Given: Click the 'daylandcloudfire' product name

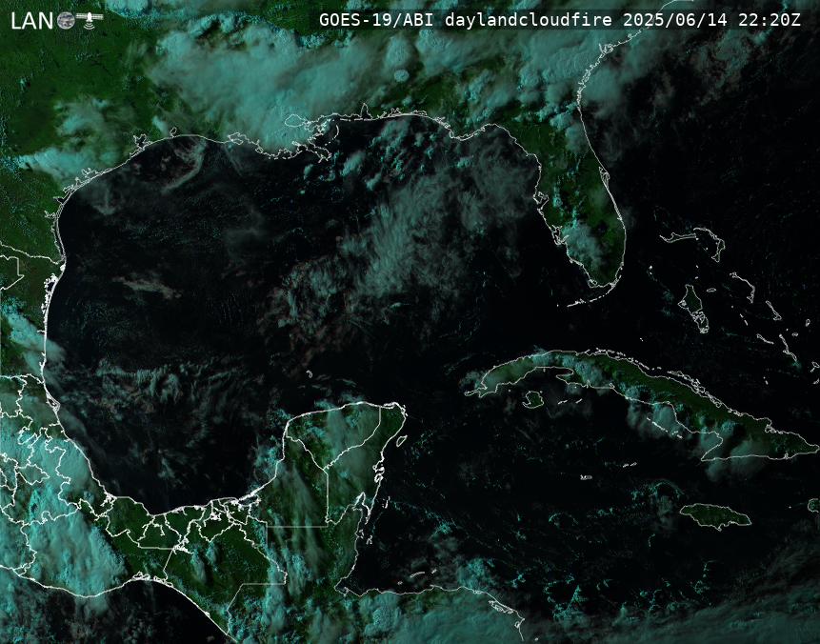Looking at the screenshot, I should [x=529, y=20].
